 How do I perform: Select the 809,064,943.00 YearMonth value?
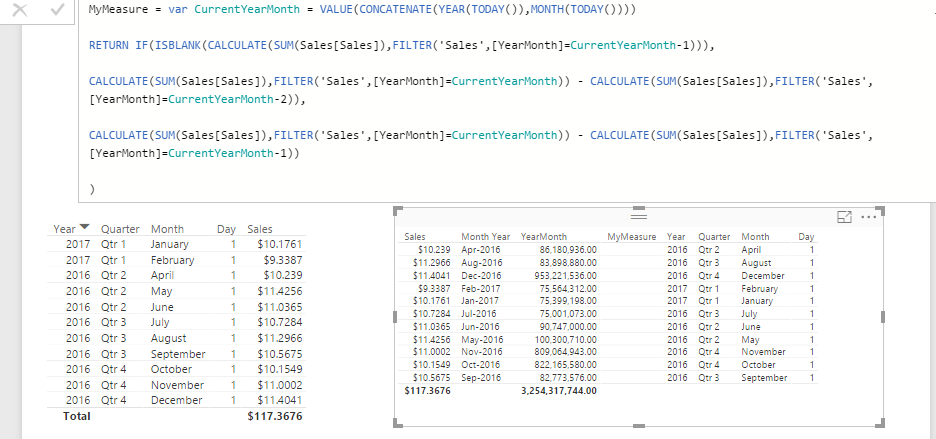pos(565,352)
